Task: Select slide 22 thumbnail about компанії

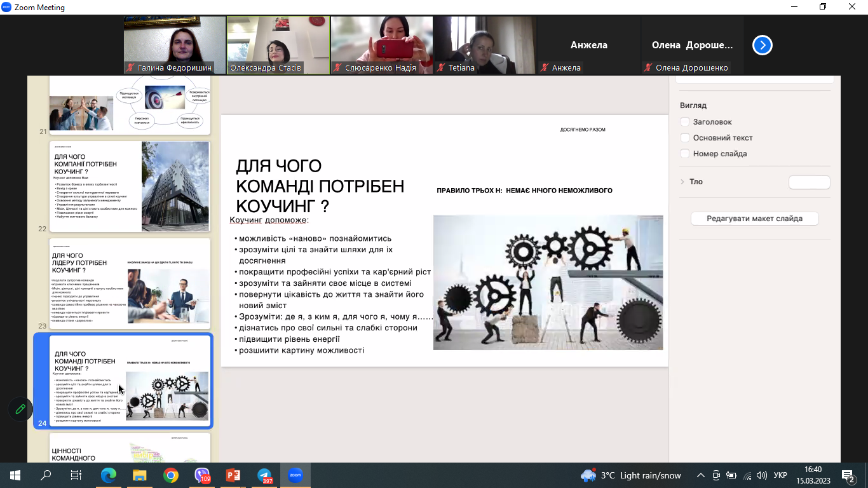Action: (130, 186)
